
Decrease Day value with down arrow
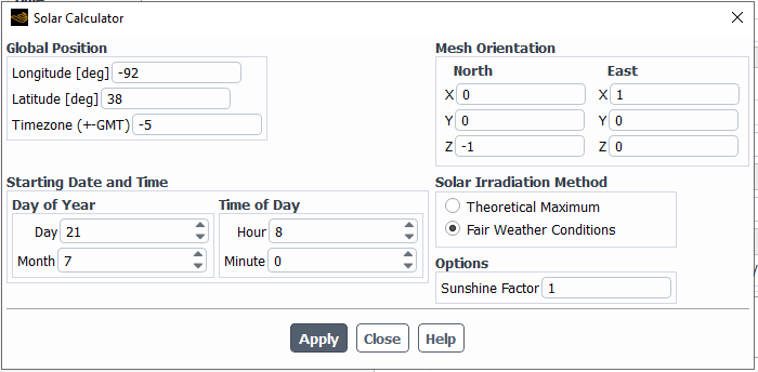200,237
